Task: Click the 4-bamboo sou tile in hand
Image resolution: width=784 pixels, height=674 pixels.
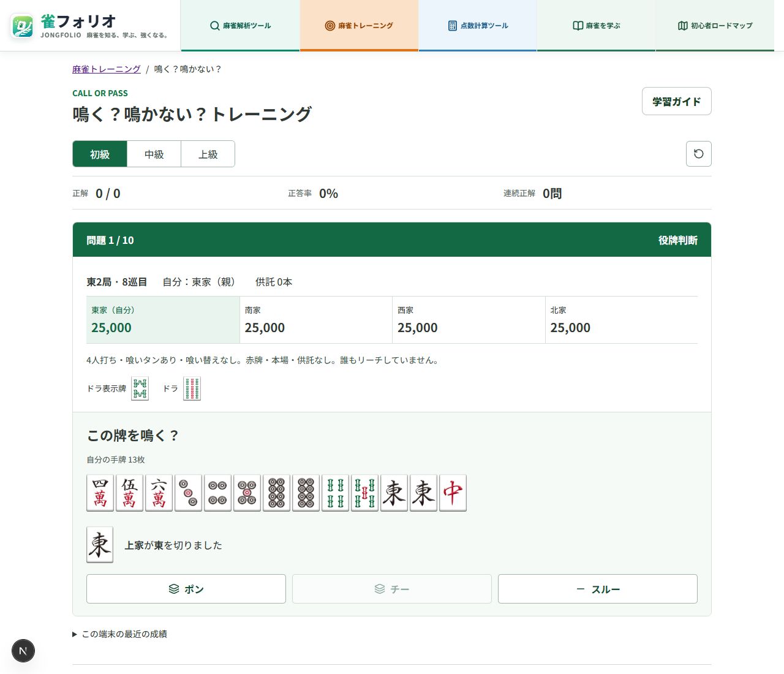Action: tap(336, 493)
